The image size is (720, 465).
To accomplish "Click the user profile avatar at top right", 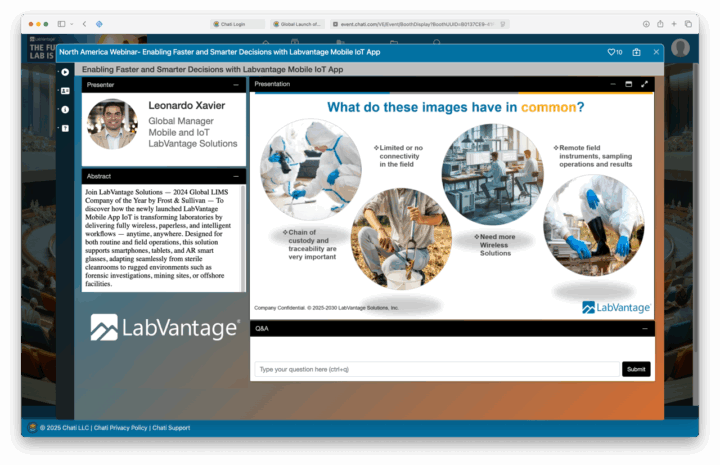I will click(681, 48).
